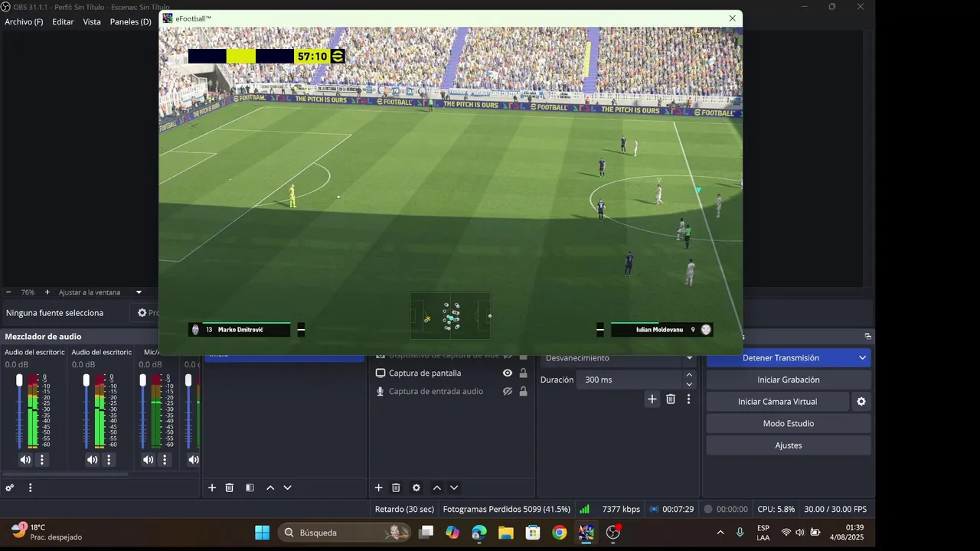Increase transition duration with up arrow
The height and width of the screenshot is (551, 980).
[689, 375]
